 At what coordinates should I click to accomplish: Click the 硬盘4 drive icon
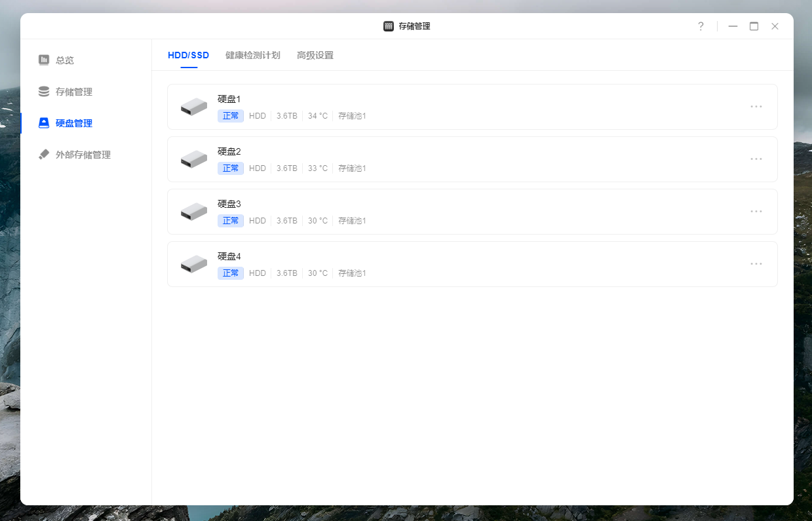point(194,264)
